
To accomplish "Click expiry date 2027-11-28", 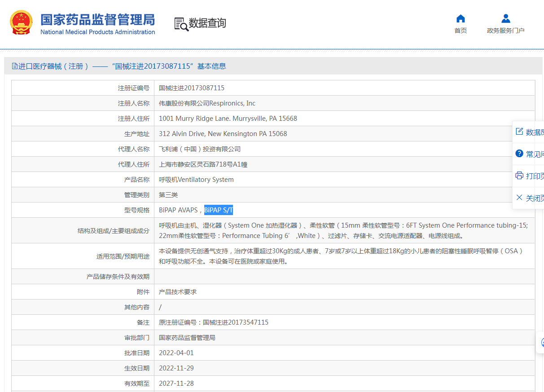I will click(x=176, y=383).
